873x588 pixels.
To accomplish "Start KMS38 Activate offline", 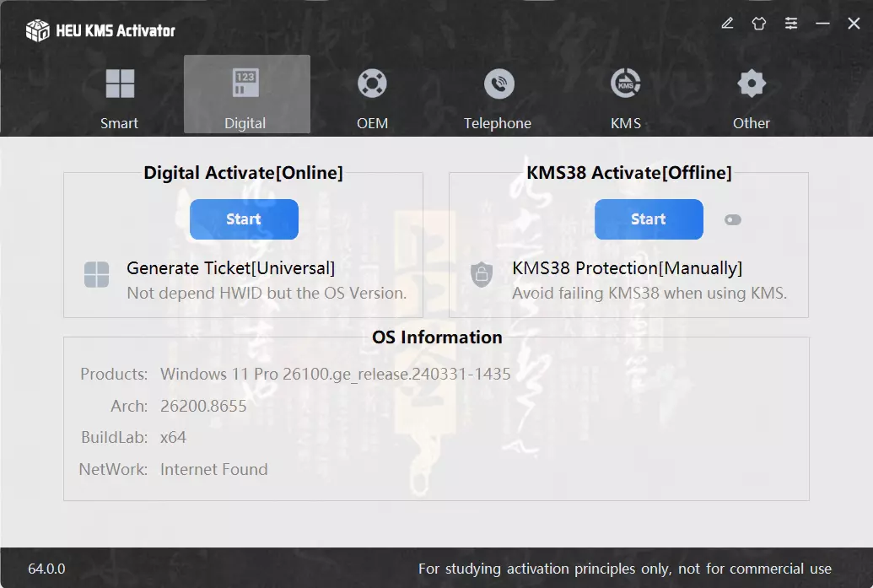I will click(x=649, y=219).
